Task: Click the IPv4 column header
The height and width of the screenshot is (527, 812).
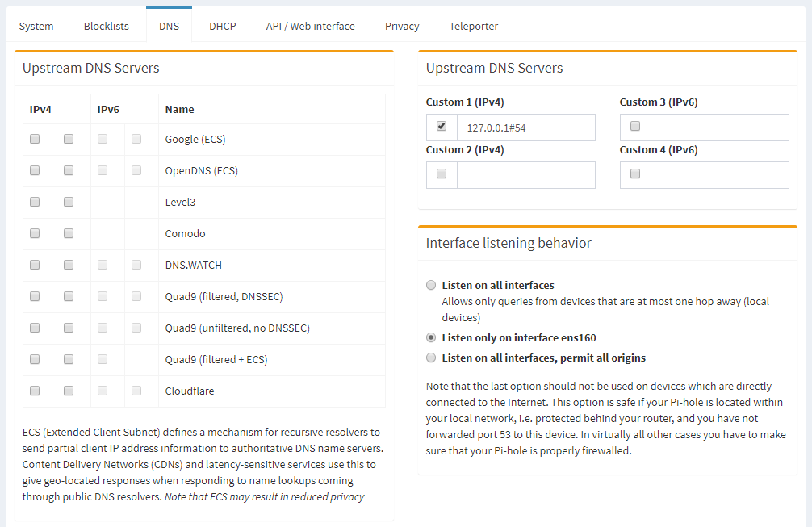Action: click(40, 109)
